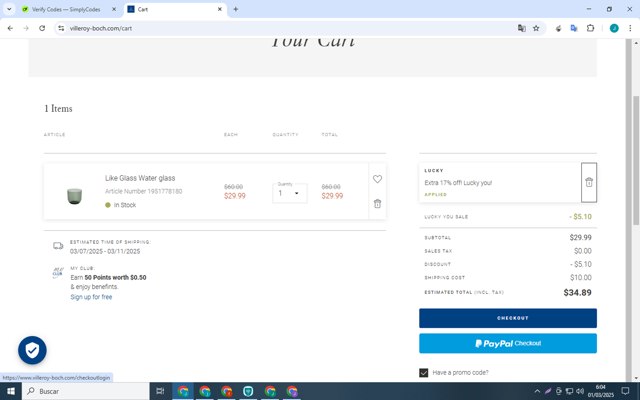View site information icon beside URL

pos(61,28)
